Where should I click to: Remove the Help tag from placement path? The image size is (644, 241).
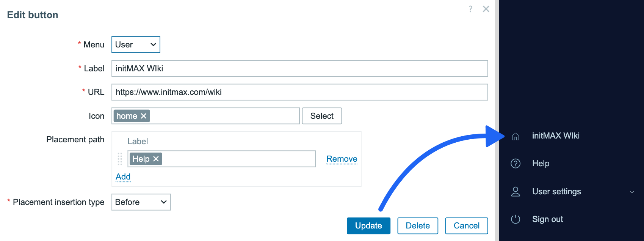[156, 159]
